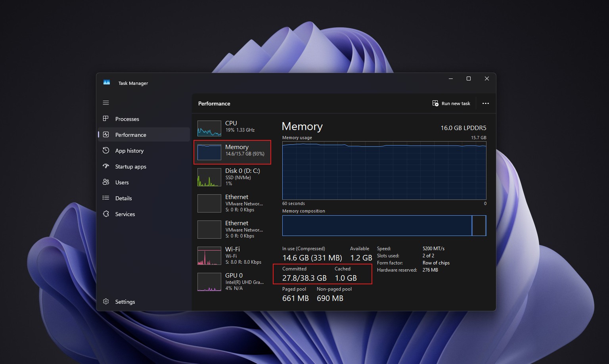Click the Memory composition bar
Image resolution: width=609 pixels, height=364 pixels.
point(384,226)
